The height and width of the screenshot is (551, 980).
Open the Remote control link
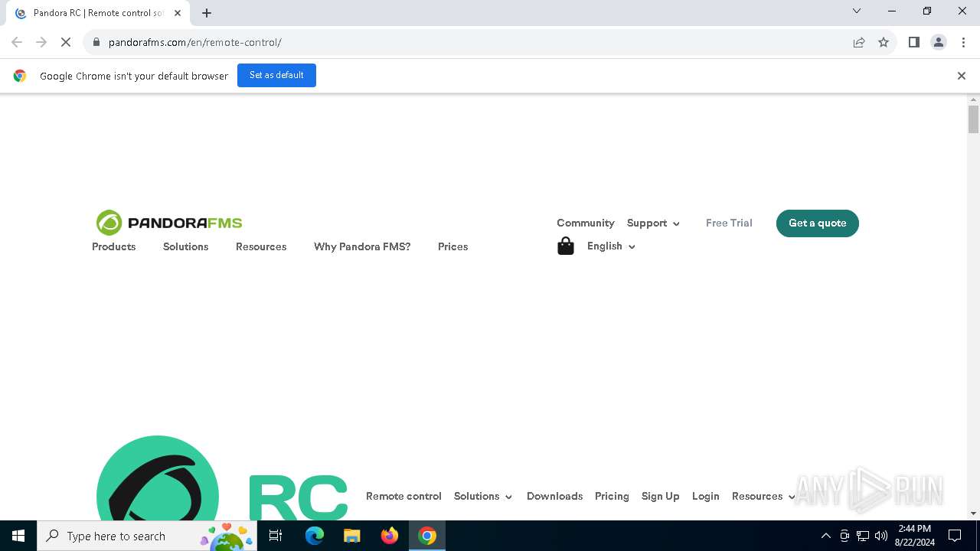click(403, 496)
